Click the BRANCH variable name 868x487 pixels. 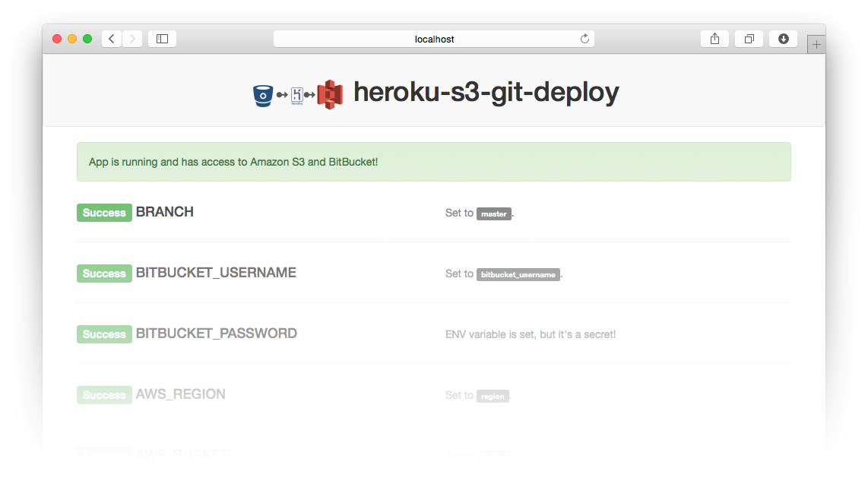pos(165,212)
